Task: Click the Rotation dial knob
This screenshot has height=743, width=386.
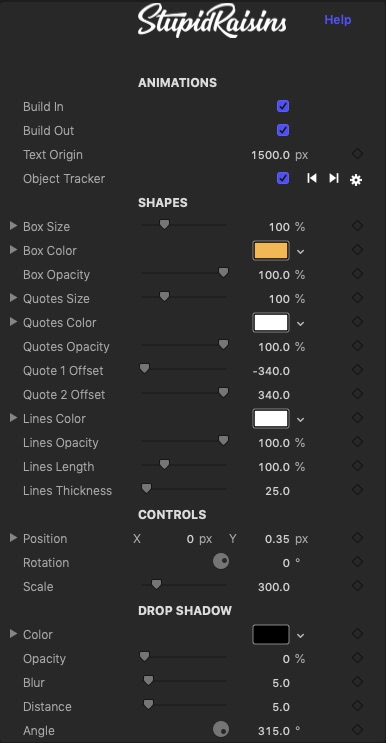Action: pos(221,562)
